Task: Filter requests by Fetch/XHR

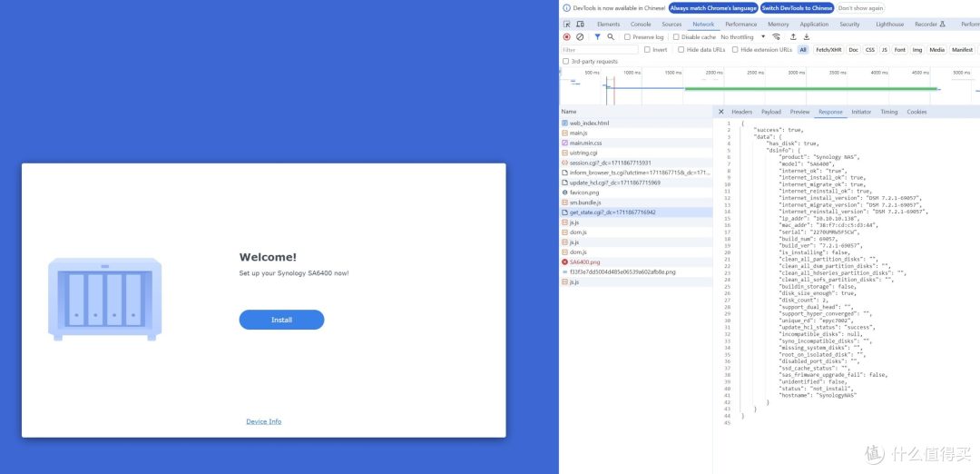Action: [828, 49]
